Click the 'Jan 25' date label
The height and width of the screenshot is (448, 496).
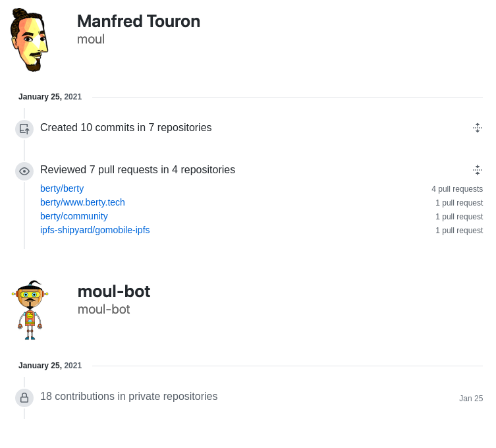471,399
